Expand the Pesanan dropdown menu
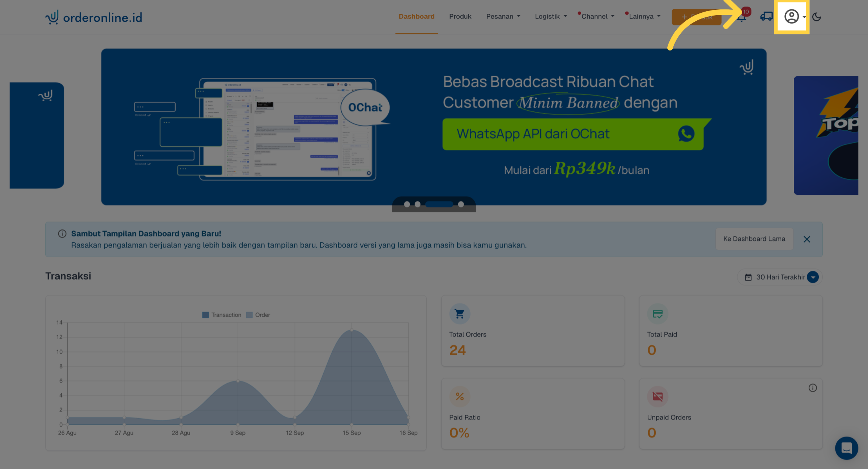 pyautogui.click(x=503, y=17)
